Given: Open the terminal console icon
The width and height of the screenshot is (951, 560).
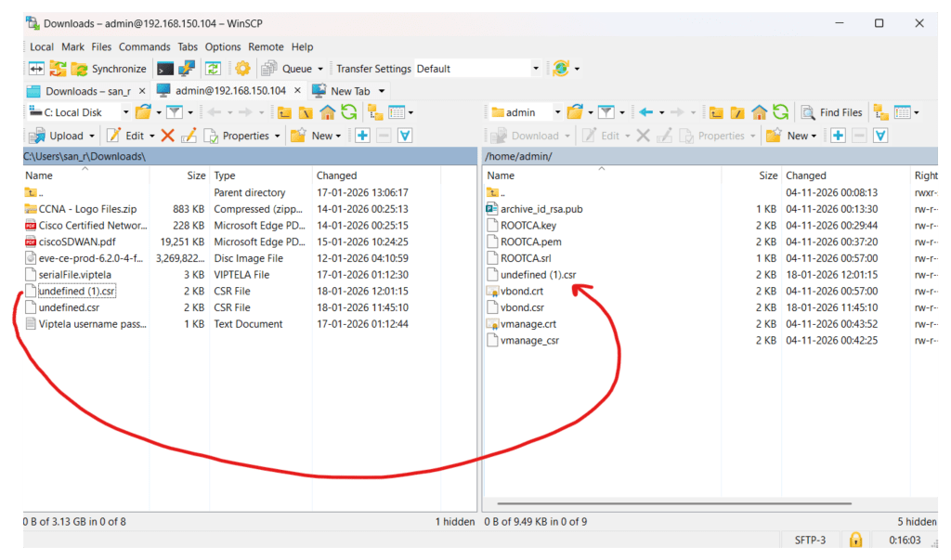Looking at the screenshot, I should pyautogui.click(x=165, y=69).
